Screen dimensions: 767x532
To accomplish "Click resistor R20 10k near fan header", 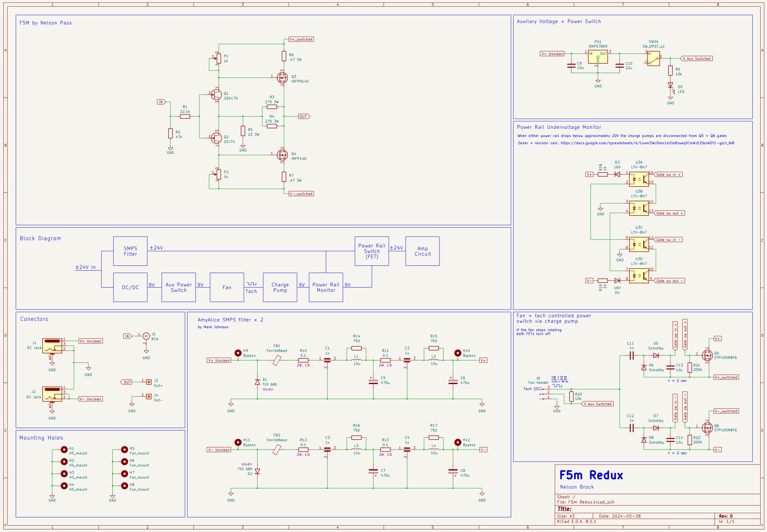I will (571, 396).
